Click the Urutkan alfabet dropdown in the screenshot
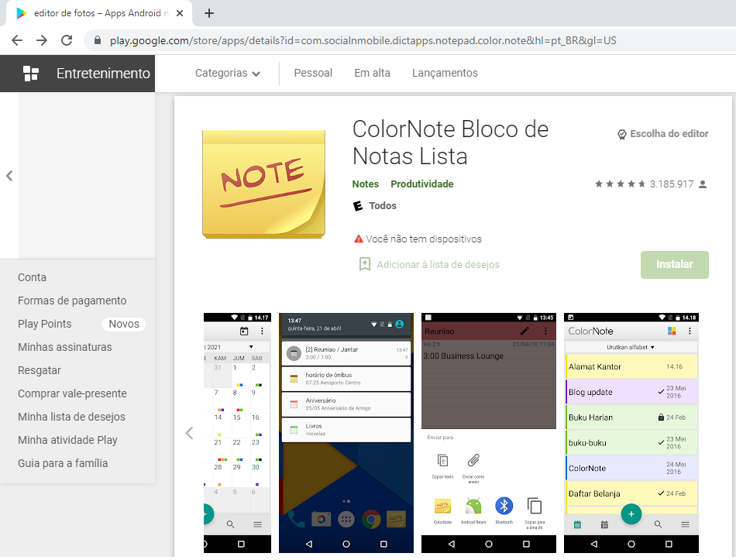 click(x=631, y=347)
